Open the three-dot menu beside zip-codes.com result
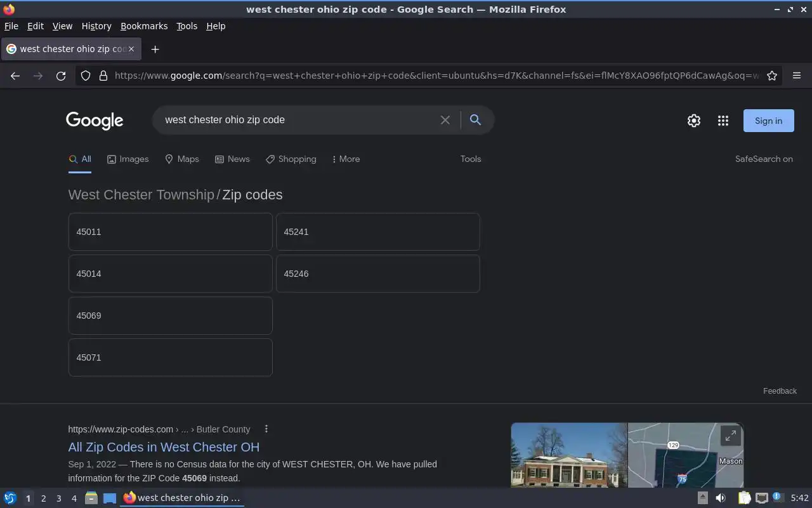 tap(266, 429)
